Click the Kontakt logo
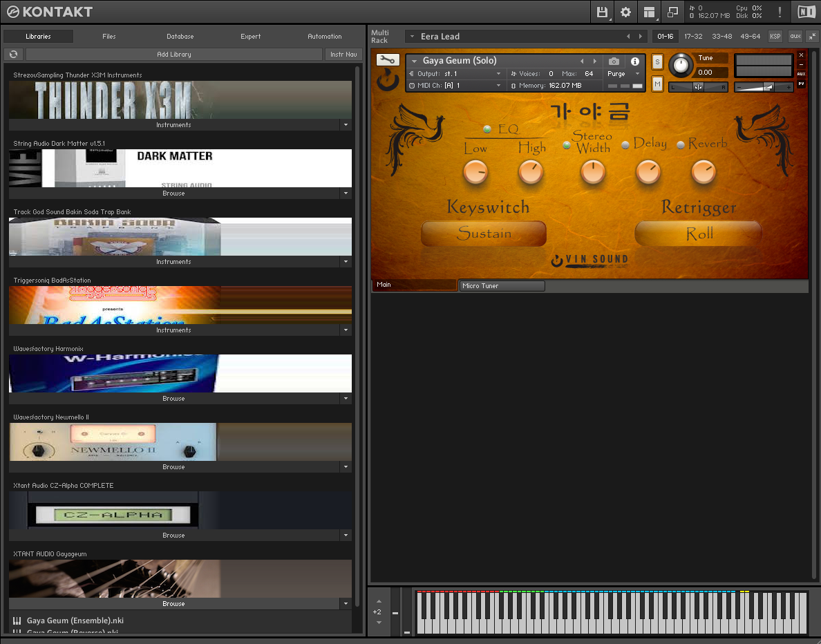The image size is (821, 644). coord(50,12)
